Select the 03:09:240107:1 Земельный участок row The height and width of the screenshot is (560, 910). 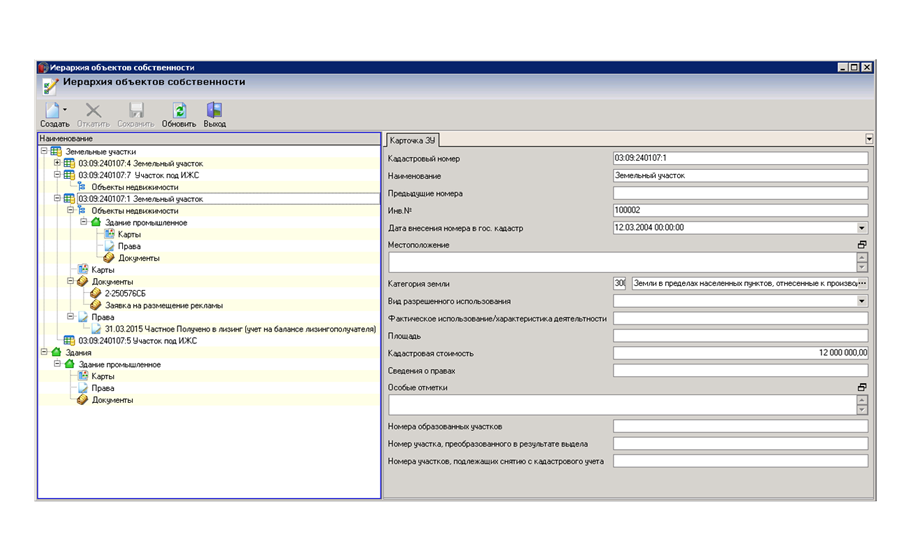(228, 198)
